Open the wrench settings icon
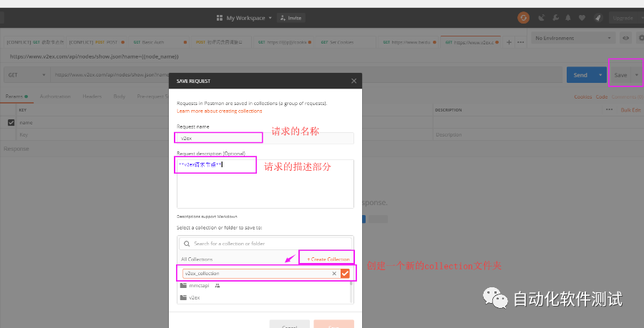Viewport: 644px width, 328px height. coord(555,18)
